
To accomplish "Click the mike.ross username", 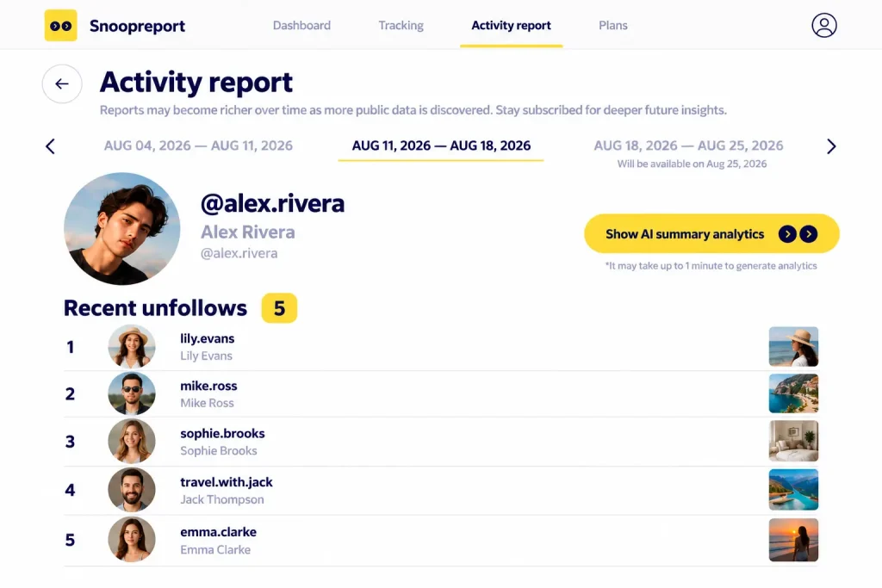I will 208,386.
